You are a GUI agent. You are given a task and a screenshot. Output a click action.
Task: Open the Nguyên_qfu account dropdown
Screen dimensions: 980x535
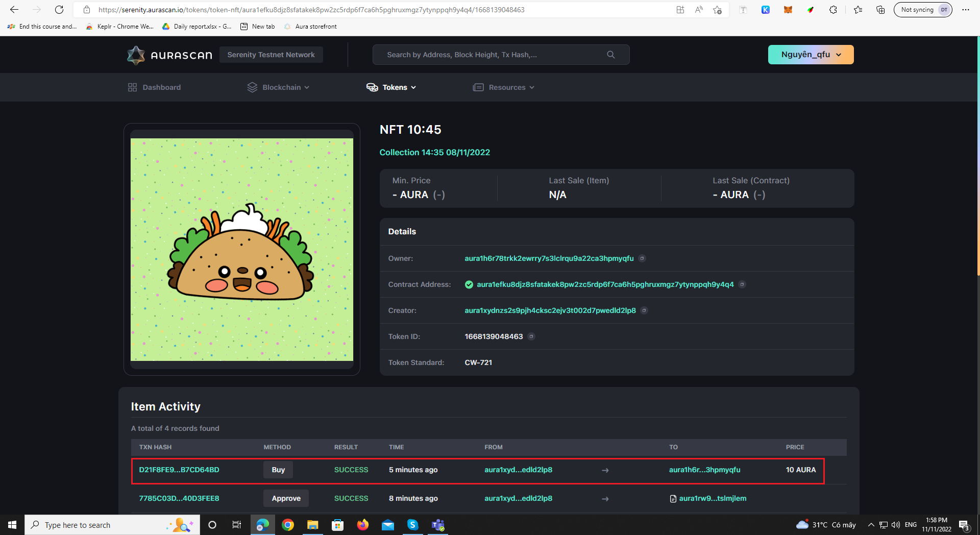point(810,55)
